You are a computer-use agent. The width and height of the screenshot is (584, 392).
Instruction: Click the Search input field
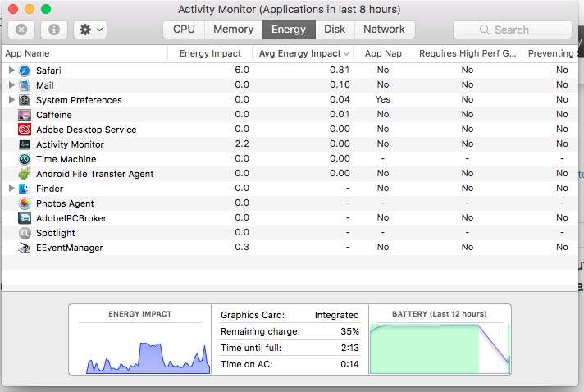pyautogui.click(x=514, y=30)
